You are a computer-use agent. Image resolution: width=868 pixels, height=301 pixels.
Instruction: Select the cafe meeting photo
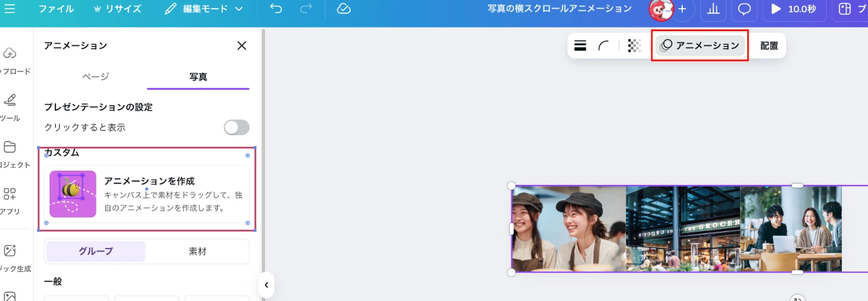(x=791, y=228)
